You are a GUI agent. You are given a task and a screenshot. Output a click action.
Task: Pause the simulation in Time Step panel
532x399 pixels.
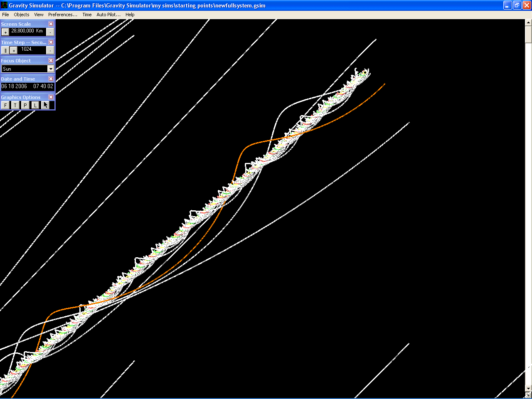point(5,50)
